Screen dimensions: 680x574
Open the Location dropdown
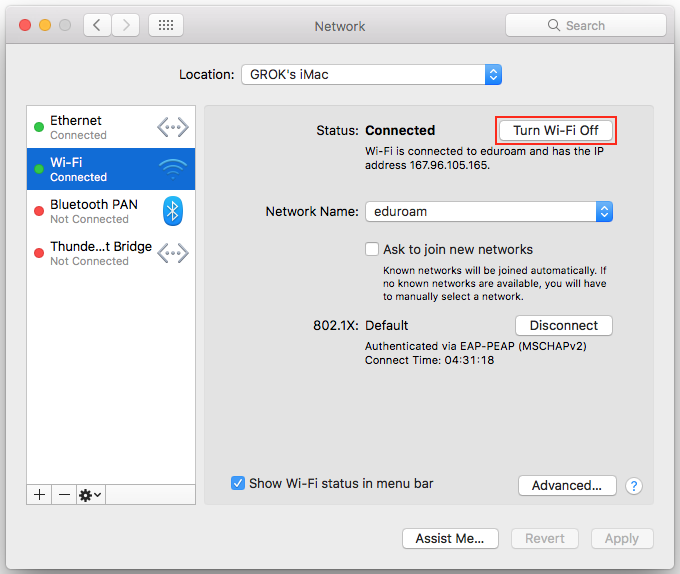[x=371, y=75]
